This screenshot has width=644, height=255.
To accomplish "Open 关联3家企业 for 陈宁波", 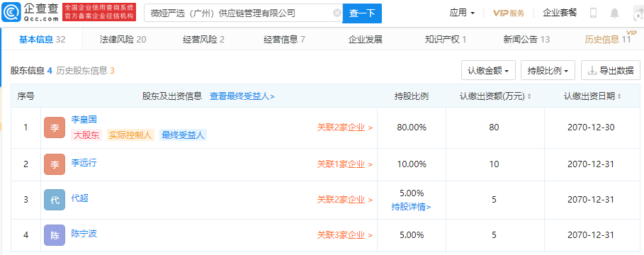I will pos(344,235).
